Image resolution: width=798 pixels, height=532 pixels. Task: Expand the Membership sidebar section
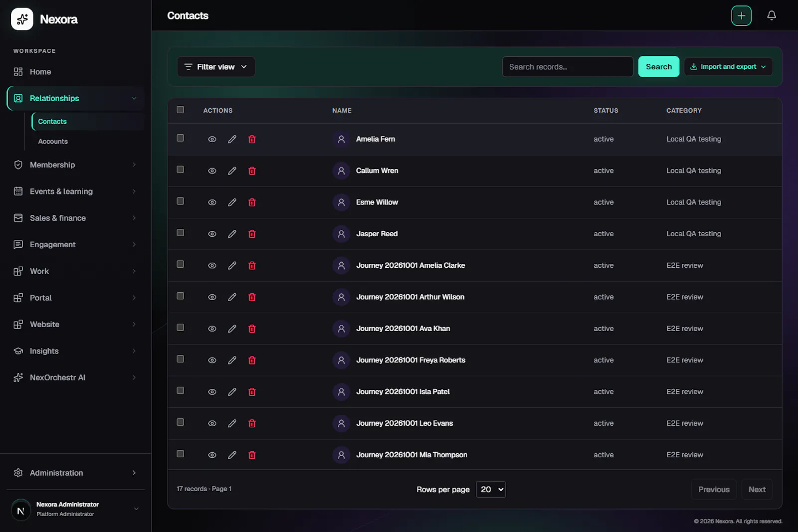(x=75, y=165)
